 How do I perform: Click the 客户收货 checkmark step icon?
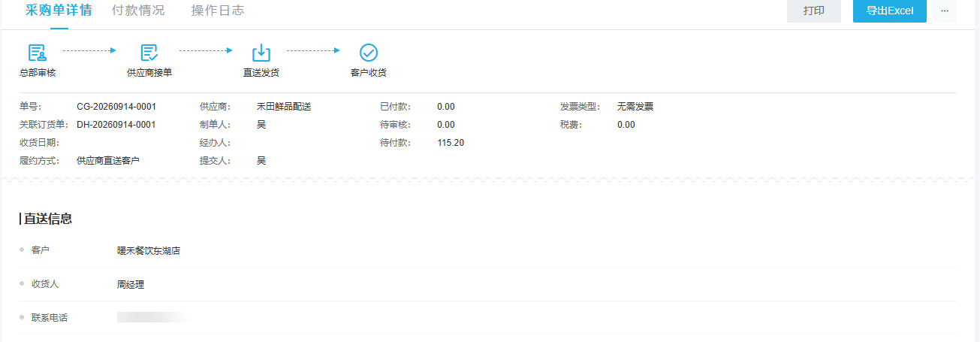point(369,53)
